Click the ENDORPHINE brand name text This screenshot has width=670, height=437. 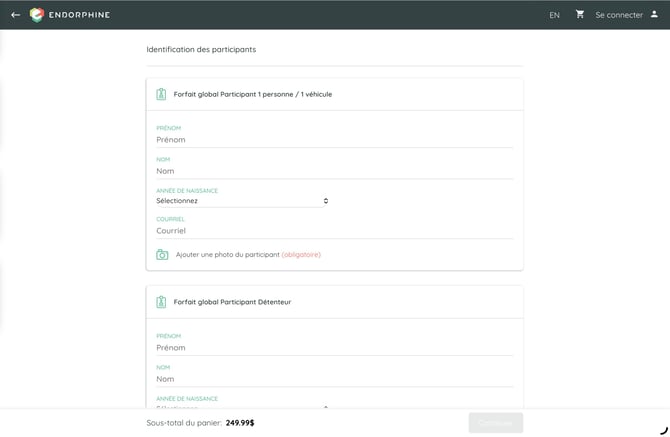pyautogui.click(x=79, y=15)
